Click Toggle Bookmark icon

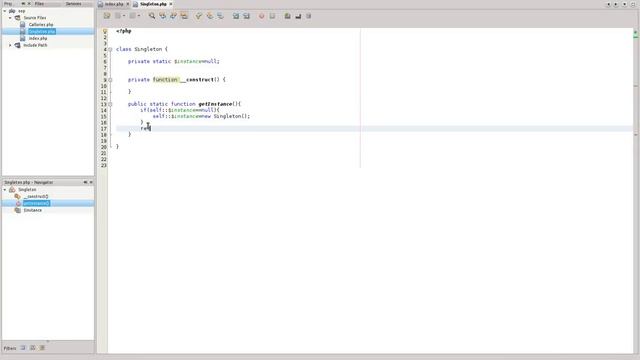(220, 16)
